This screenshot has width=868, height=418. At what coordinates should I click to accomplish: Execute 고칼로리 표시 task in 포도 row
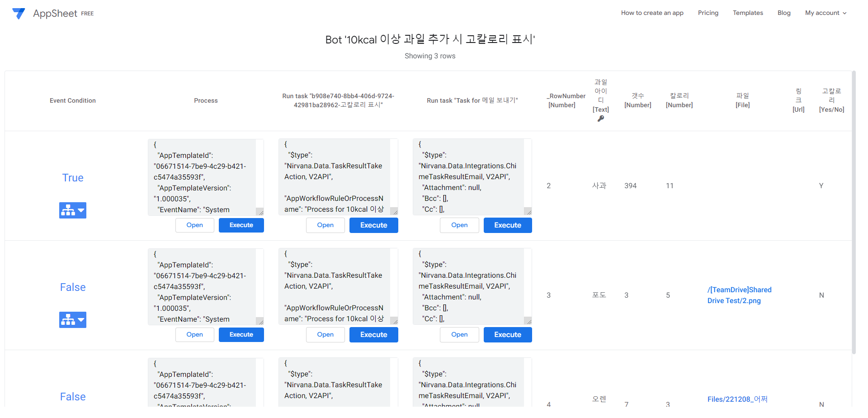point(374,335)
